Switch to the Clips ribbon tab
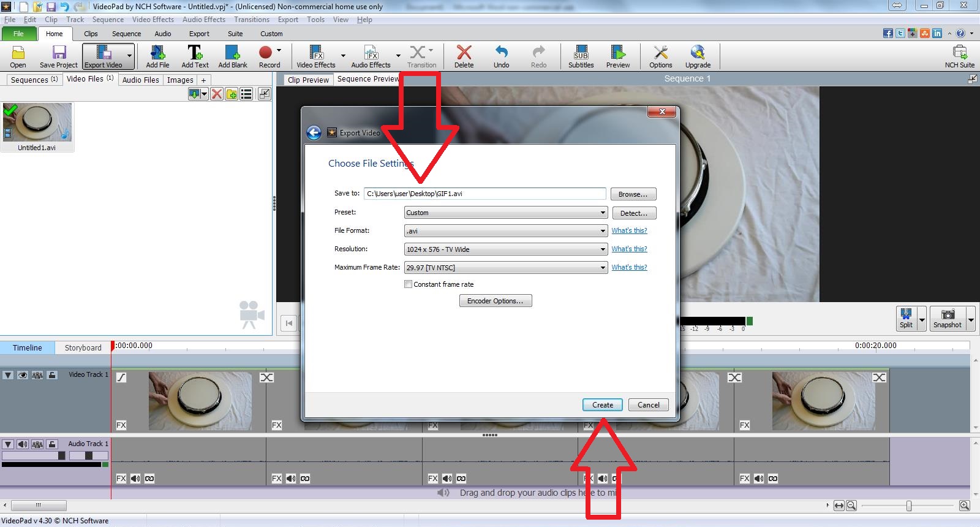 click(91, 34)
